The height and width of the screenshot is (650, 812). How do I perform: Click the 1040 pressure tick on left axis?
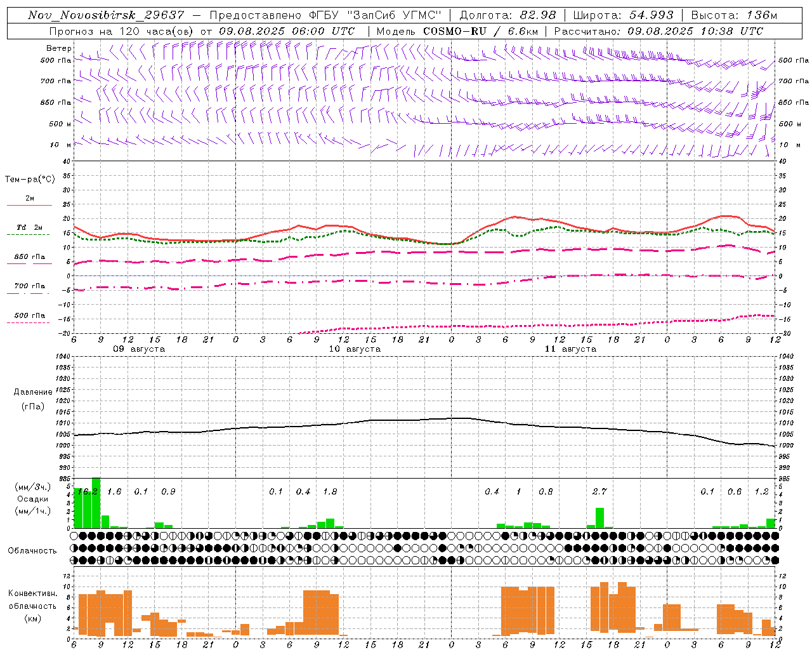coord(63,357)
